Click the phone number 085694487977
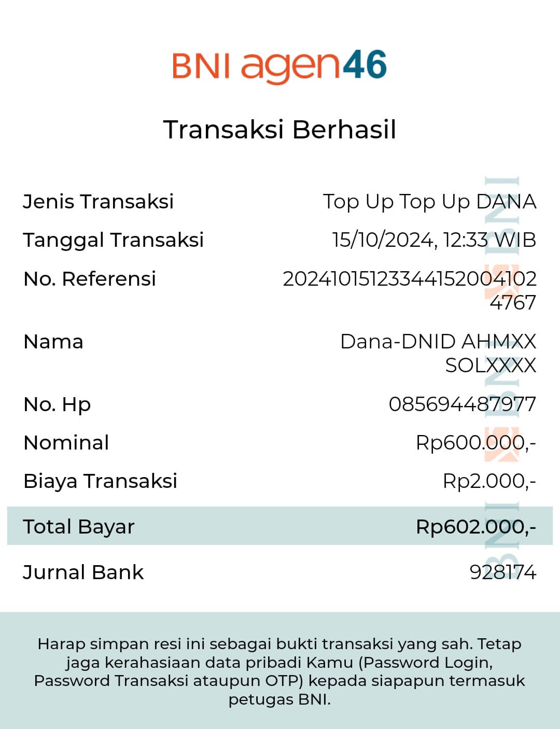 462,404
